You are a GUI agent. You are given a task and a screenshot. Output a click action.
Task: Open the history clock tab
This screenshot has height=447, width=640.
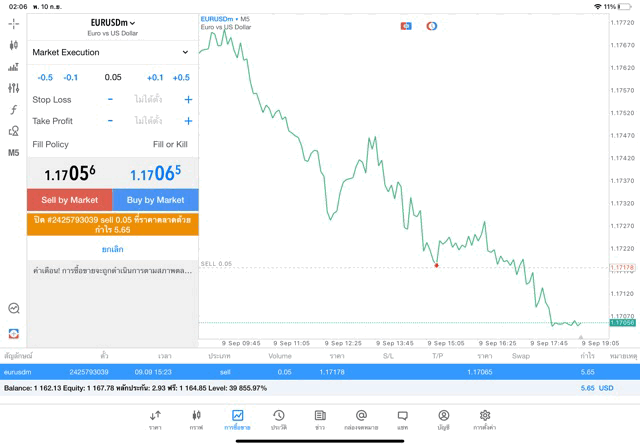(x=278, y=419)
